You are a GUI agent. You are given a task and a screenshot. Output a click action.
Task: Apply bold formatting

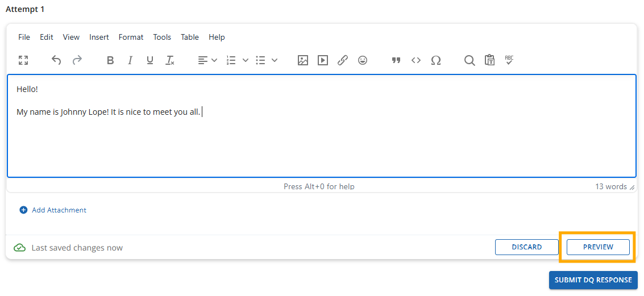110,60
